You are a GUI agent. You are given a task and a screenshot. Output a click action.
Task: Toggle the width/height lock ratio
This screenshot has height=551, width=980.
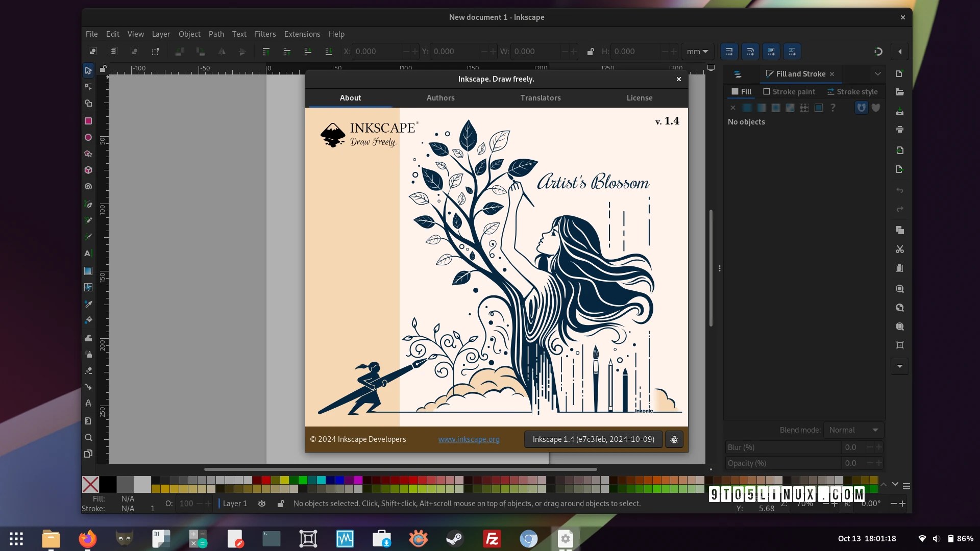pyautogui.click(x=591, y=52)
